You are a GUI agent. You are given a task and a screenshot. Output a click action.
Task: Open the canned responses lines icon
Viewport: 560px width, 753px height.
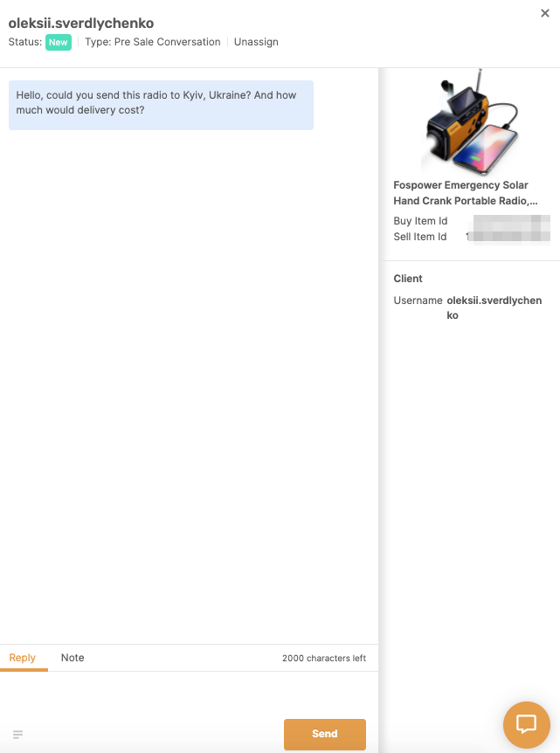point(17,735)
